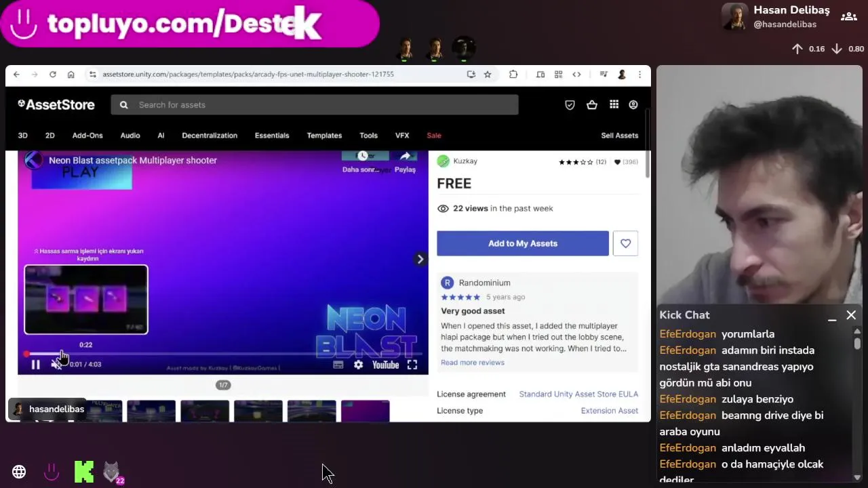View site information icon beside the URL
This screenshot has width=868, height=488.
93,75
